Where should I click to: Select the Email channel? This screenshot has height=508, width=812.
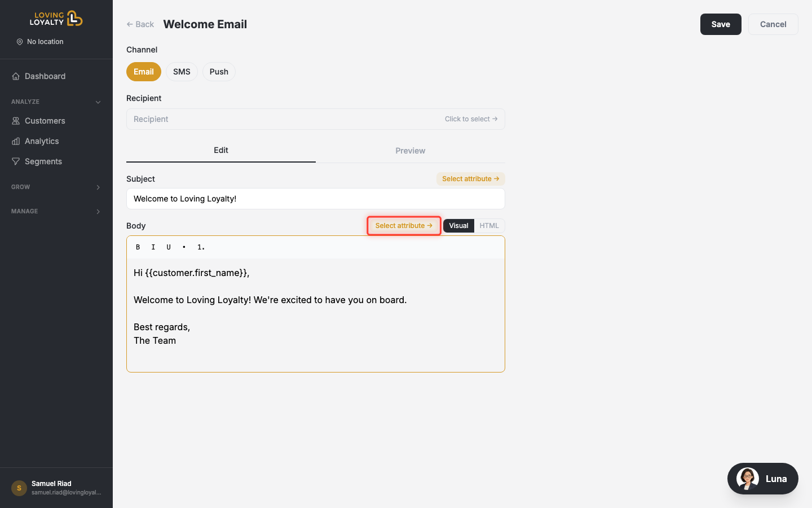coord(144,72)
